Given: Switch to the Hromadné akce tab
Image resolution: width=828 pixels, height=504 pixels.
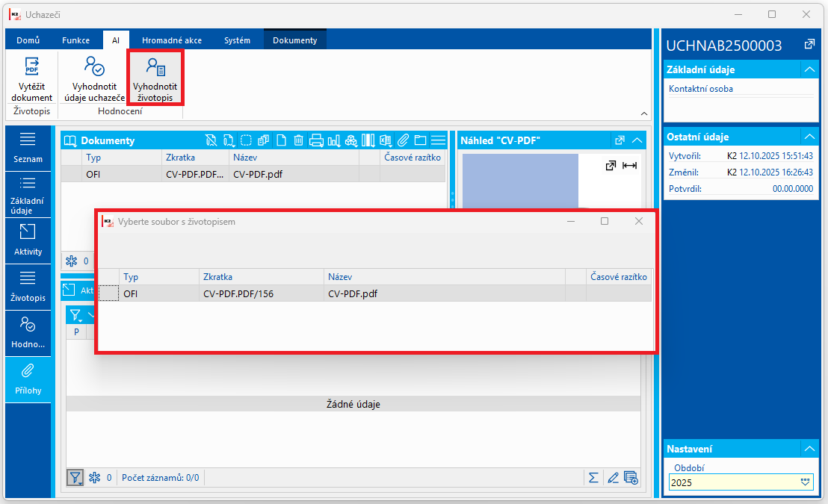Looking at the screenshot, I should tap(172, 40).
